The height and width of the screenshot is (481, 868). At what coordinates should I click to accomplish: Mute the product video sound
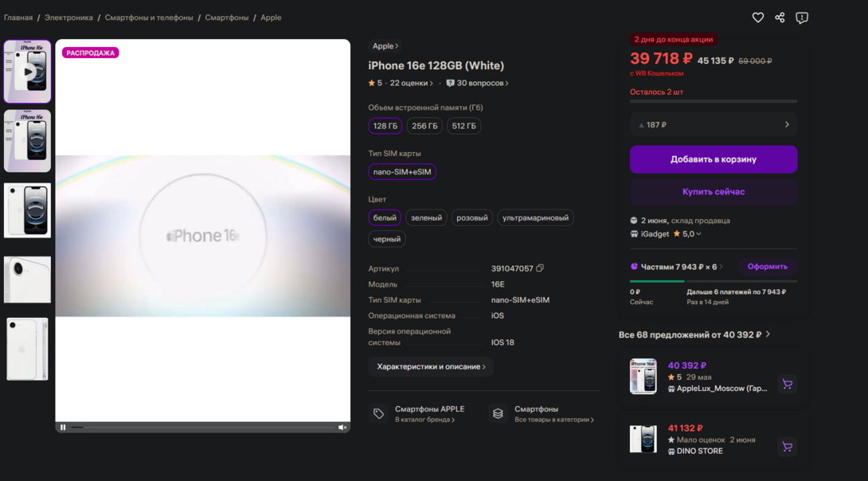pos(342,428)
